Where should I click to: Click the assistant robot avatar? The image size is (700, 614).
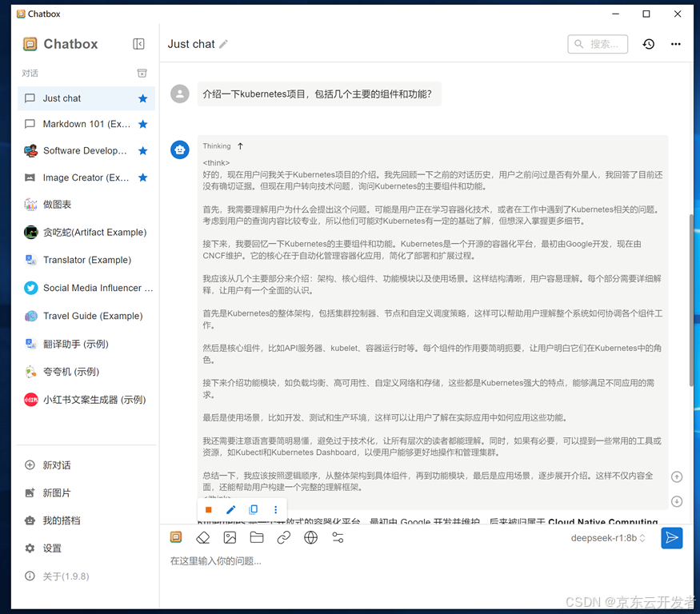[x=180, y=150]
